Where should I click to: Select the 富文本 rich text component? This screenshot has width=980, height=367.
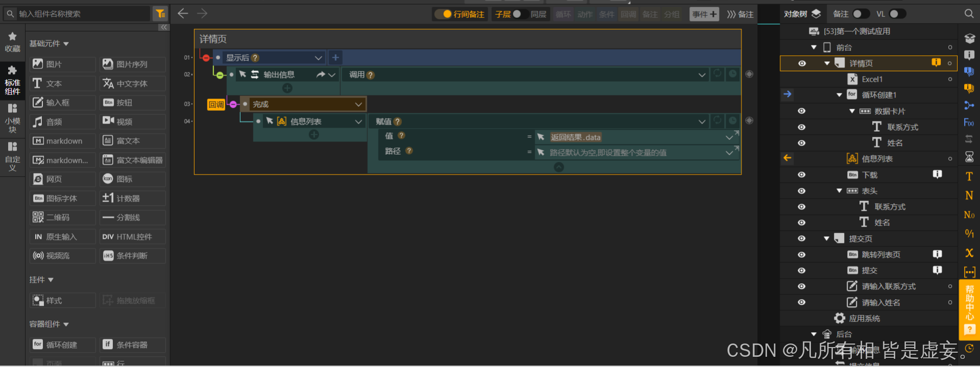(133, 141)
